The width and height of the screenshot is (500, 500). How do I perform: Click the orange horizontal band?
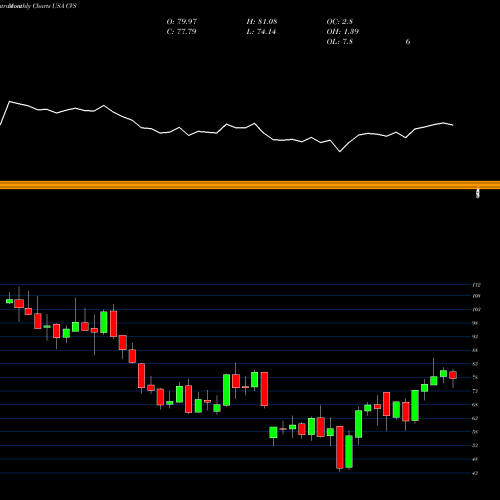coord(250,185)
